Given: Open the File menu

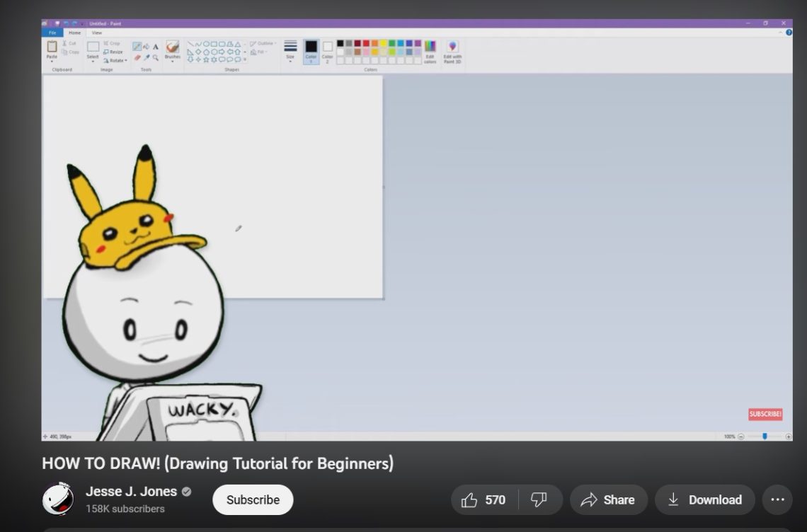Looking at the screenshot, I should coord(52,33).
